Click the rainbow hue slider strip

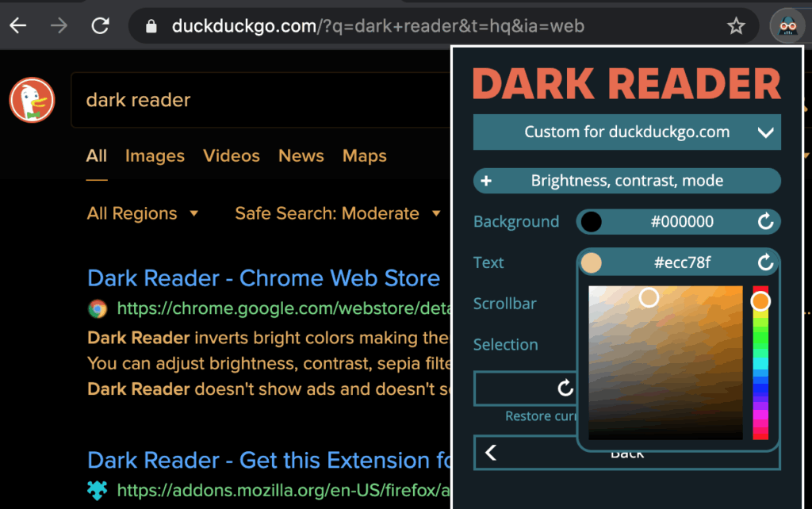(x=760, y=363)
